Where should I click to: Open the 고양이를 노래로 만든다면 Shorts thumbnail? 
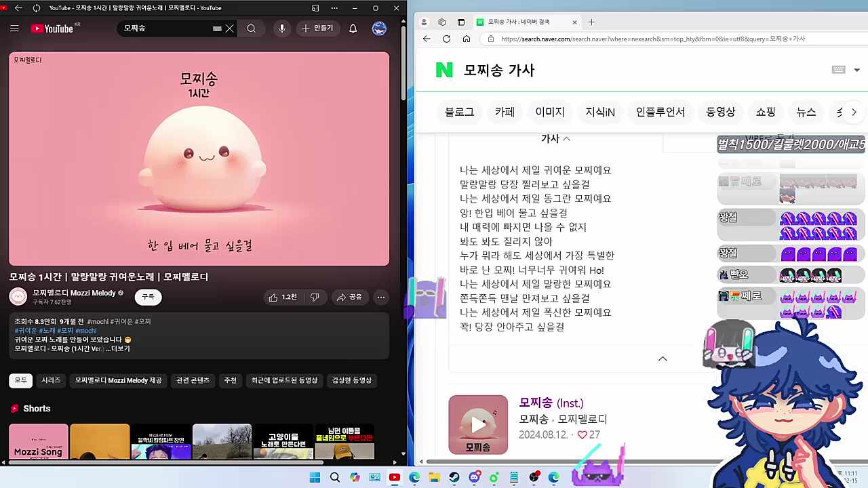283,442
